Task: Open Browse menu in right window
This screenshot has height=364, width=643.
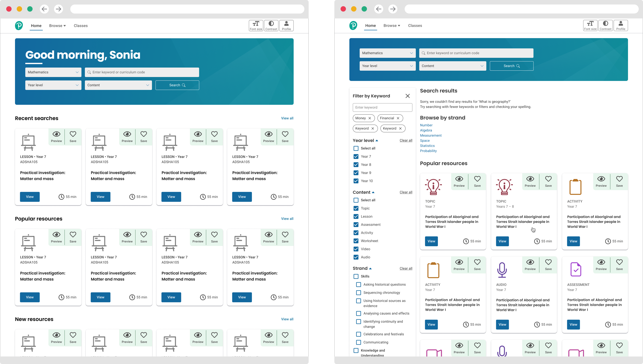Action: tap(392, 25)
